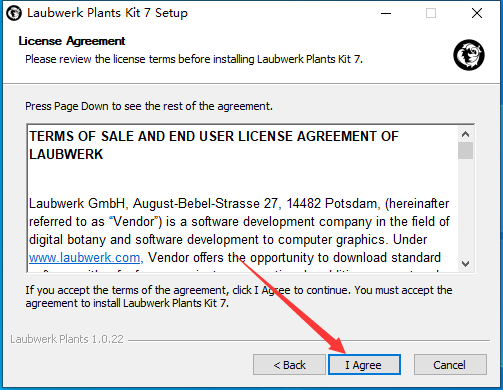The height and width of the screenshot is (390, 503).
Task: Click the round Laubwerk logo in the header
Action: point(469,55)
